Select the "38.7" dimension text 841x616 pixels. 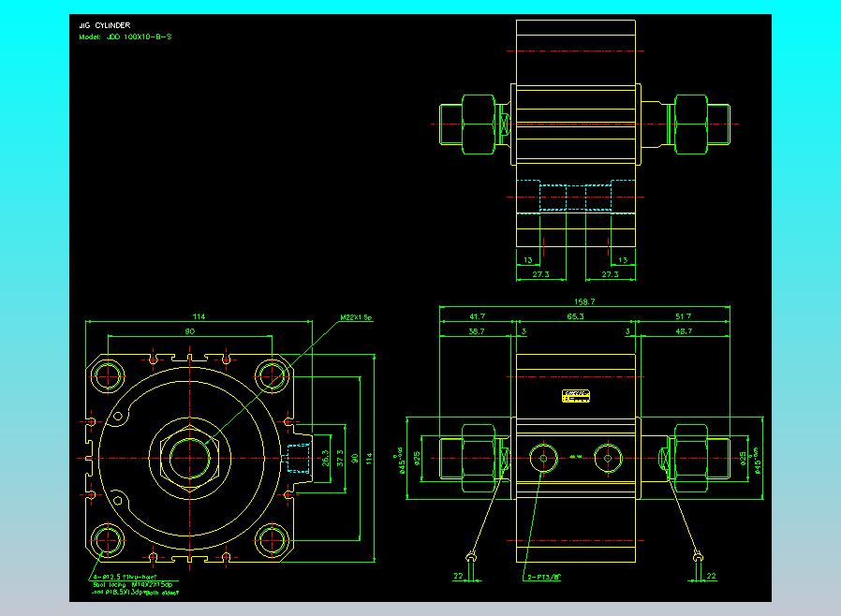[477, 331]
